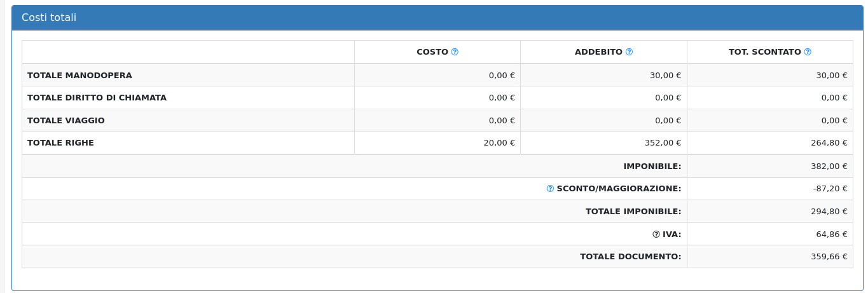
Task: Click the TOTALE VIAGGIO row label
Action: click(66, 120)
